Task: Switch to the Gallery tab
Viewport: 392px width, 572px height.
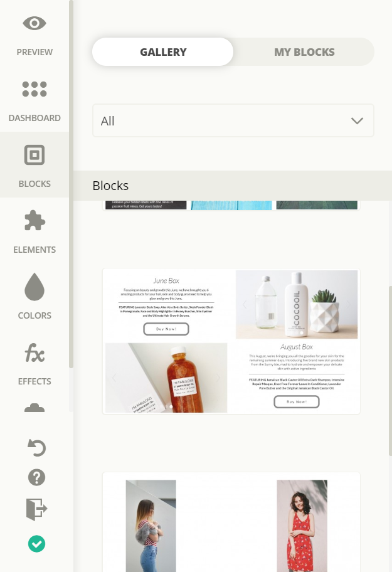Action: point(162,52)
